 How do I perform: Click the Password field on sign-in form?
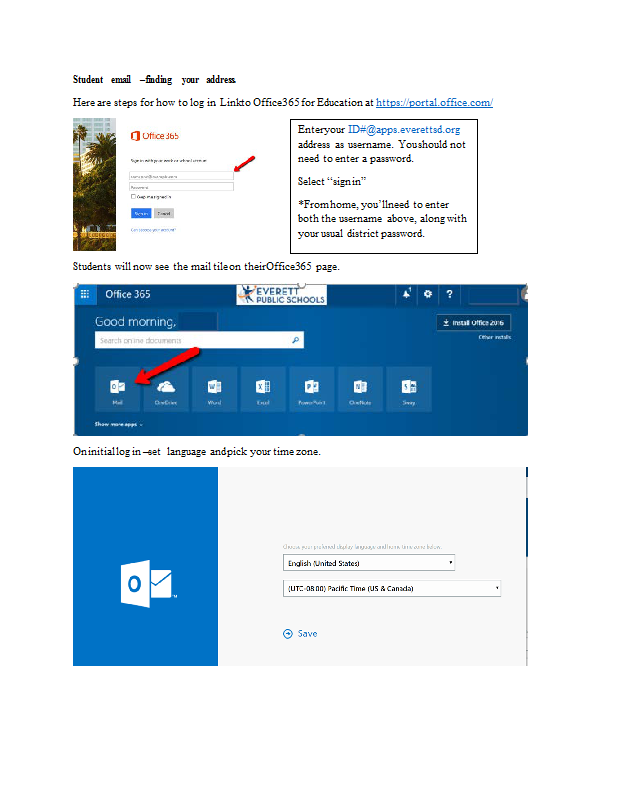[x=181, y=187]
